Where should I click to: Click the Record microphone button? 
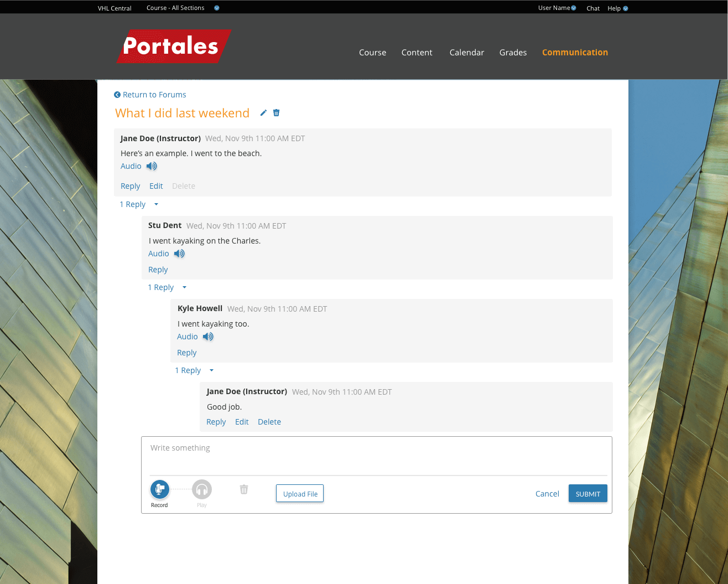coord(160,489)
